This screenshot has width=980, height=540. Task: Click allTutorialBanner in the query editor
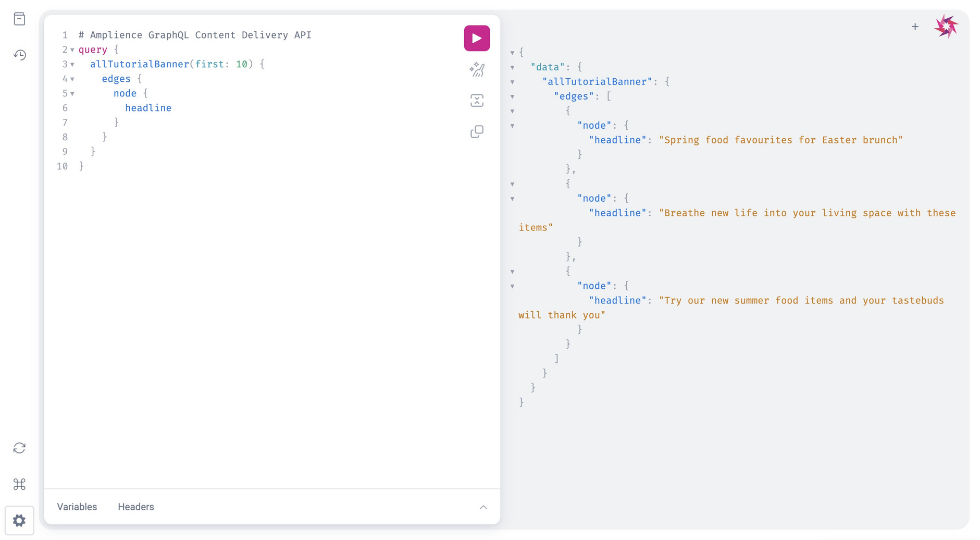click(x=139, y=64)
